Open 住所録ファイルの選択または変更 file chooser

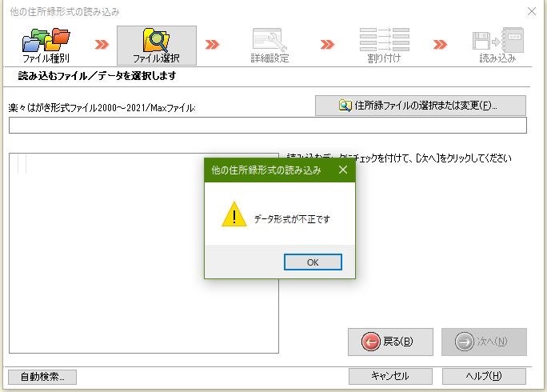421,106
